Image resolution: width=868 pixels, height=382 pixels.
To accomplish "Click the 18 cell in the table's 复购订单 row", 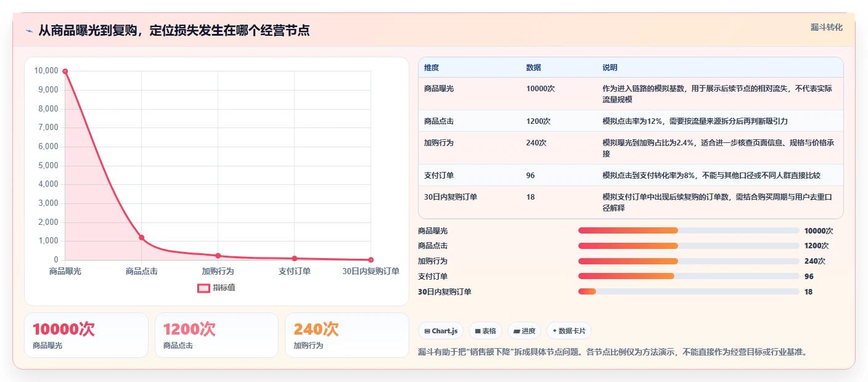I will point(530,197).
